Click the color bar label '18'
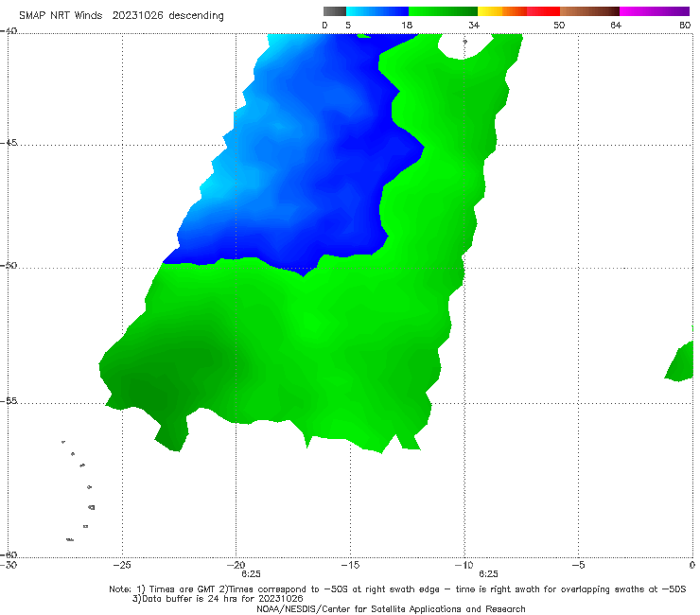The height and width of the screenshot is (615, 700). pyautogui.click(x=407, y=25)
